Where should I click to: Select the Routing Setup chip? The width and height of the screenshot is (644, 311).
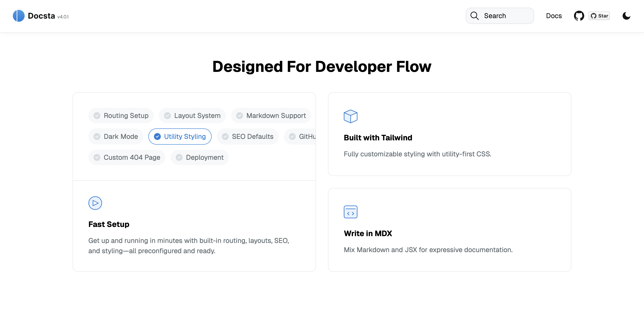coord(121,116)
